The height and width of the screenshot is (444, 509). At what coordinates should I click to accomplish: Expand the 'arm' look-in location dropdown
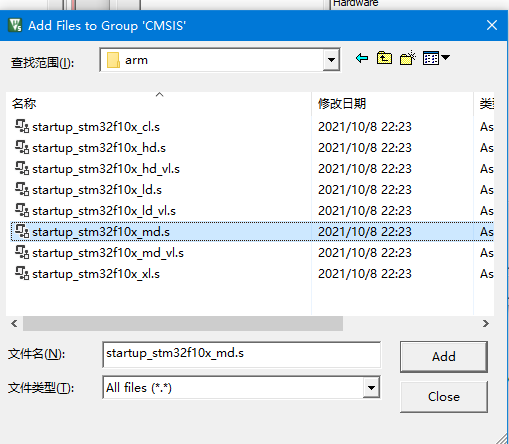(x=331, y=60)
